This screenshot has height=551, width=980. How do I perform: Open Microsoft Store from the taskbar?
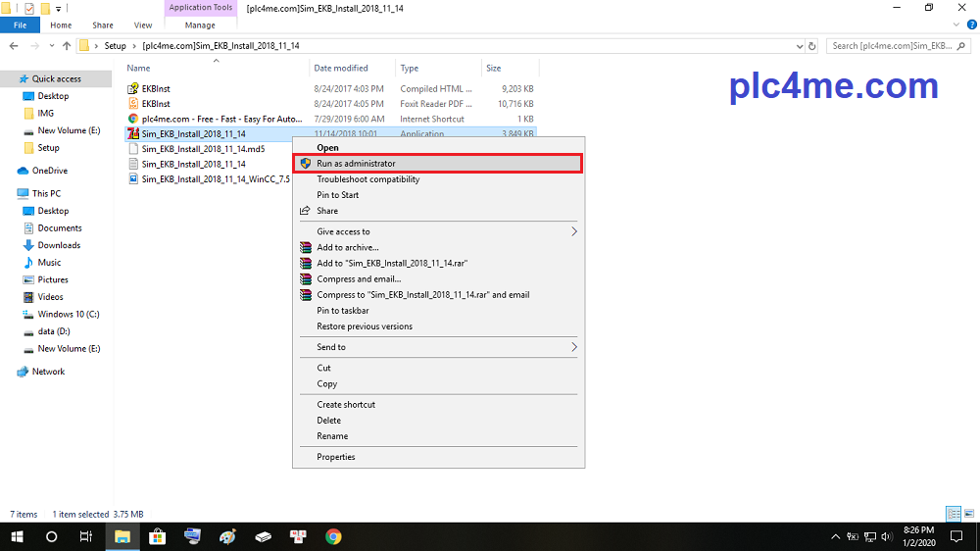pos(156,536)
